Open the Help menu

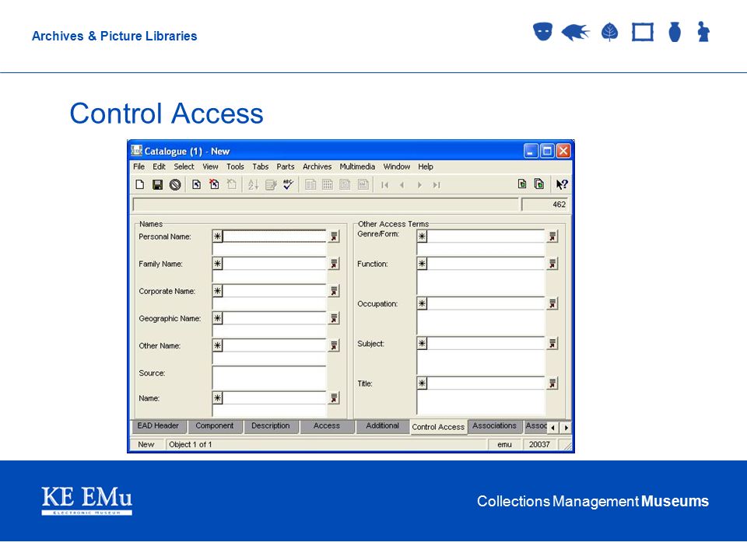pos(426,166)
